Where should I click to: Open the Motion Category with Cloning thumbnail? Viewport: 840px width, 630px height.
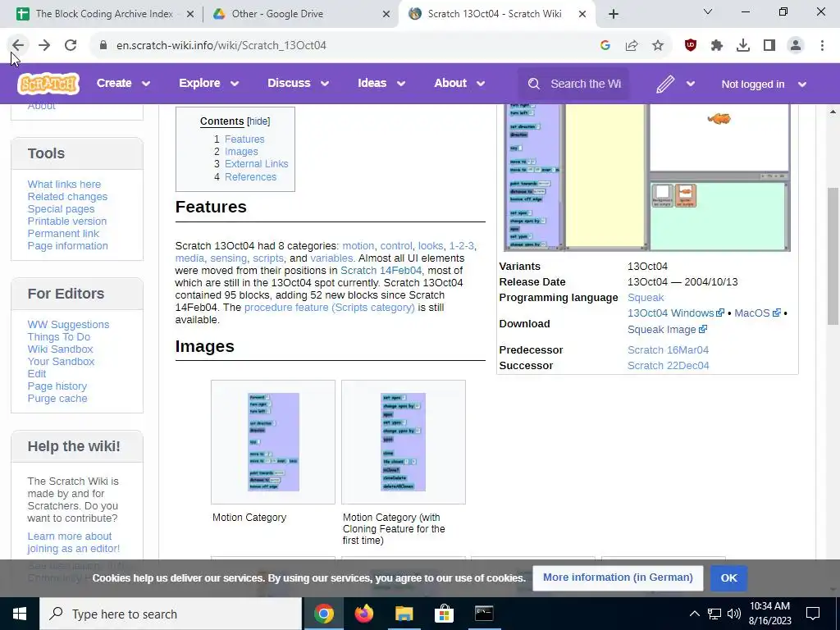pyautogui.click(x=404, y=442)
